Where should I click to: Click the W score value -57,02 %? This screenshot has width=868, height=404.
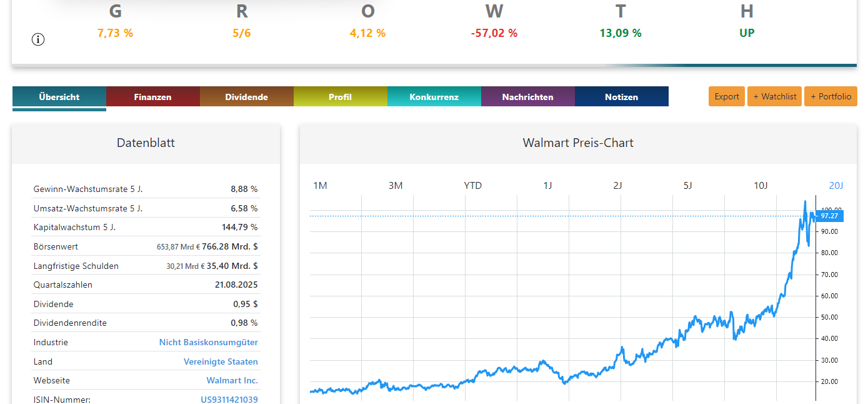click(x=494, y=33)
